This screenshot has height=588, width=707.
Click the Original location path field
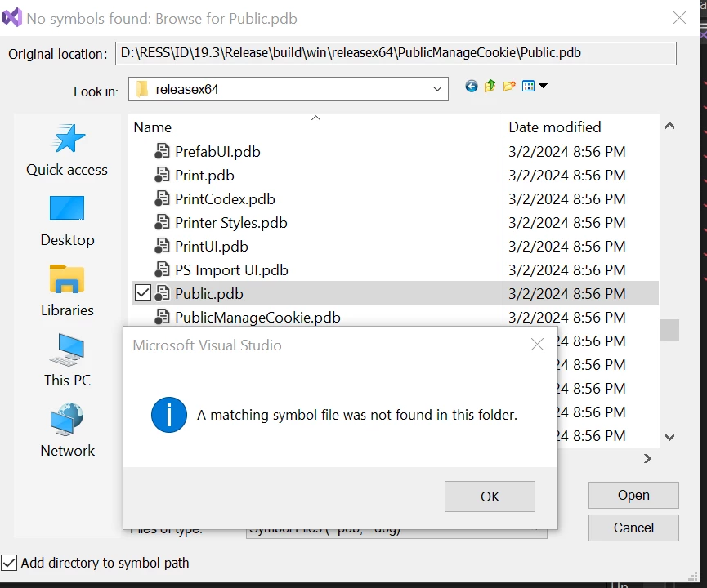point(396,53)
